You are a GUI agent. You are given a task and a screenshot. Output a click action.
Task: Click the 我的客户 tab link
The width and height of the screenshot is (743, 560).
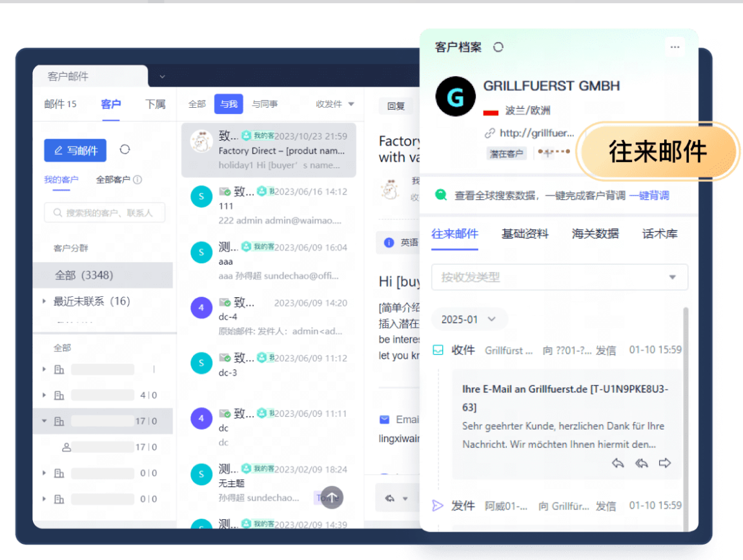pos(61,179)
